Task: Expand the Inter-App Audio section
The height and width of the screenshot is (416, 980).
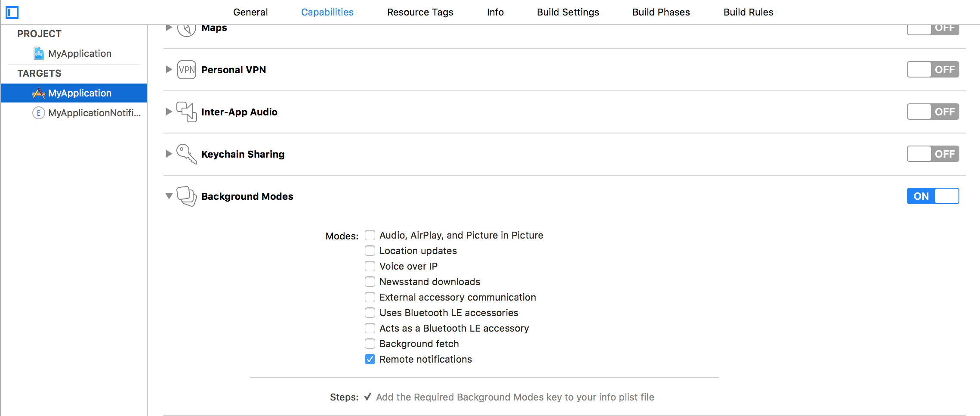Action: pyautogui.click(x=169, y=112)
